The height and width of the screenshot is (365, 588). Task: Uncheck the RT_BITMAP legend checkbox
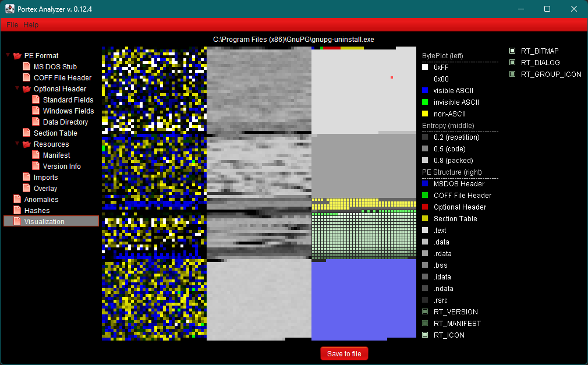coord(513,51)
